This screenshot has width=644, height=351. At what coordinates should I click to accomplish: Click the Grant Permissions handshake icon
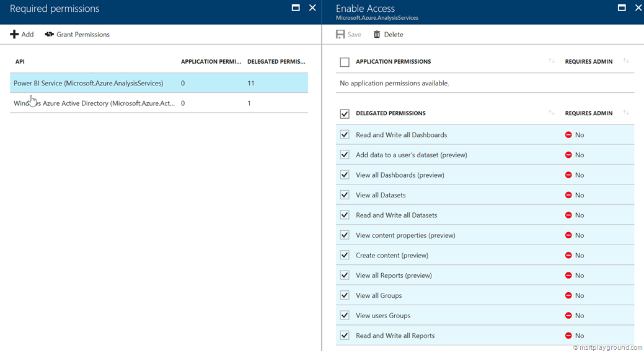tap(50, 35)
